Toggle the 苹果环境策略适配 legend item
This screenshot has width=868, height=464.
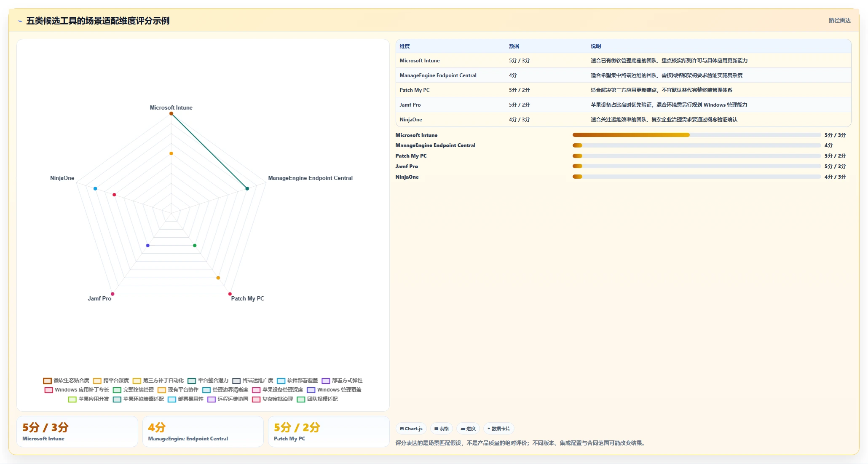tap(138, 399)
